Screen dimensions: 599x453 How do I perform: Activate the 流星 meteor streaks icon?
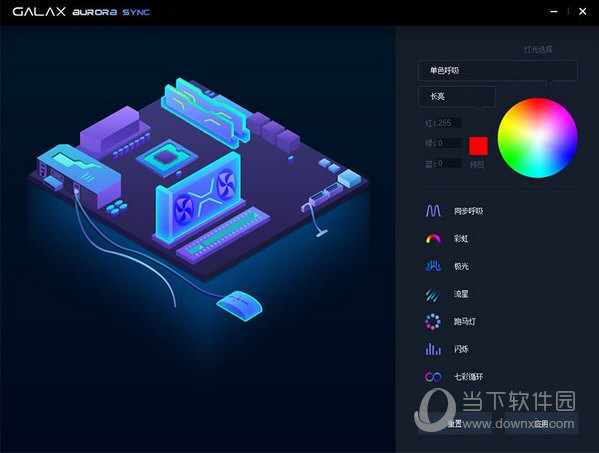click(433, 294)
